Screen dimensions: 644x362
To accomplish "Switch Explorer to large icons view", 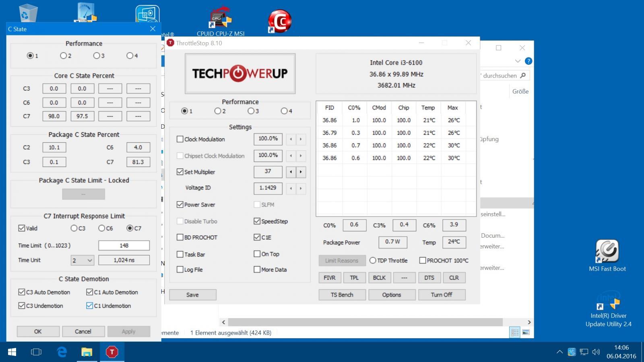I will pyautogui.click(x=526, y=332).
